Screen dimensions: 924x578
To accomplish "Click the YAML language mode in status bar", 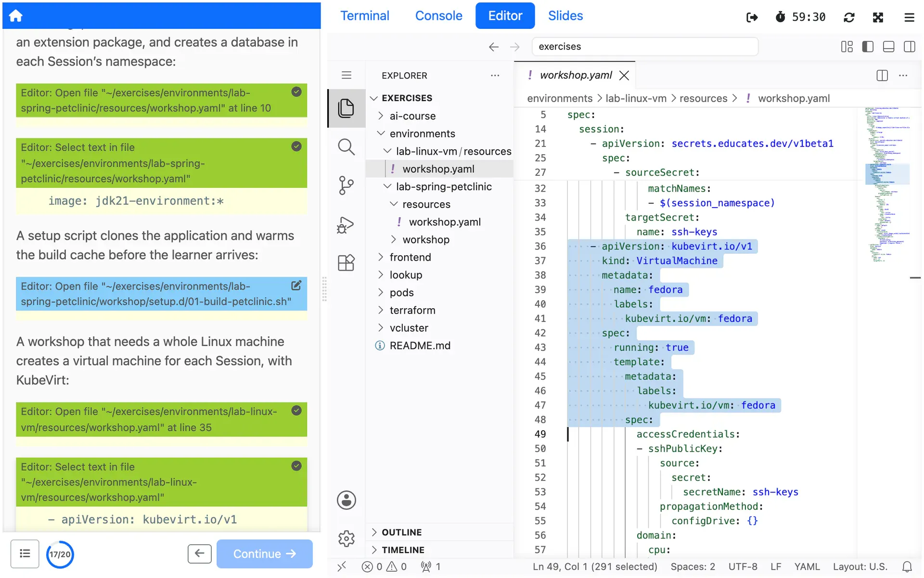I will pyautogui.click(x=807, y=567).
